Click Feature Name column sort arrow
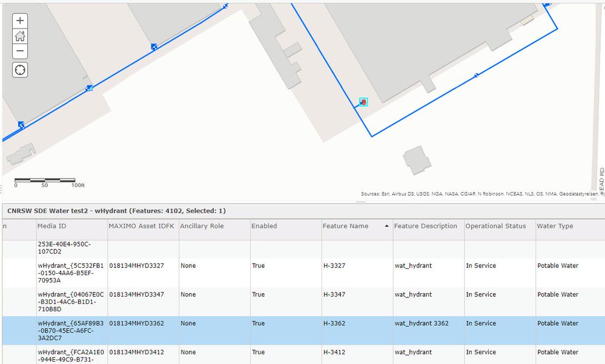 (386, 226)
